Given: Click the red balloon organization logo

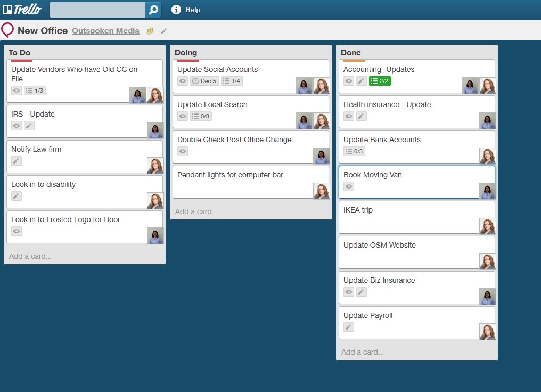Looking at the screenshot, I should pos(7,30).
